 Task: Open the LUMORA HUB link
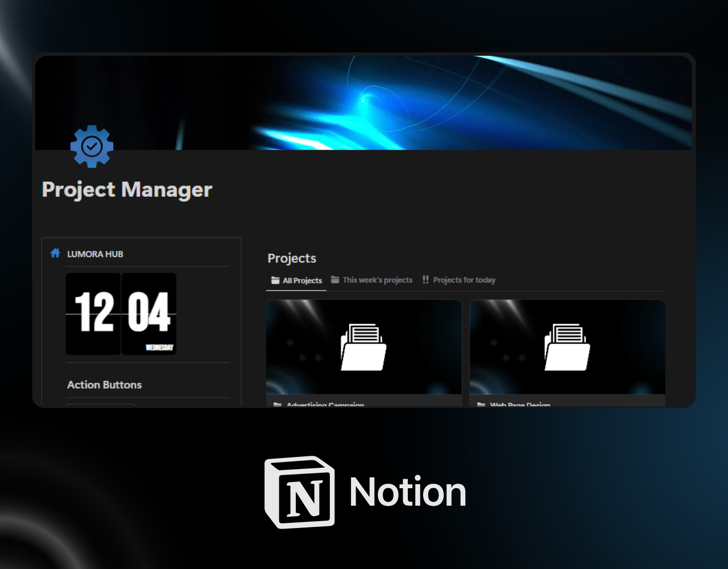[x=95, y=254]
